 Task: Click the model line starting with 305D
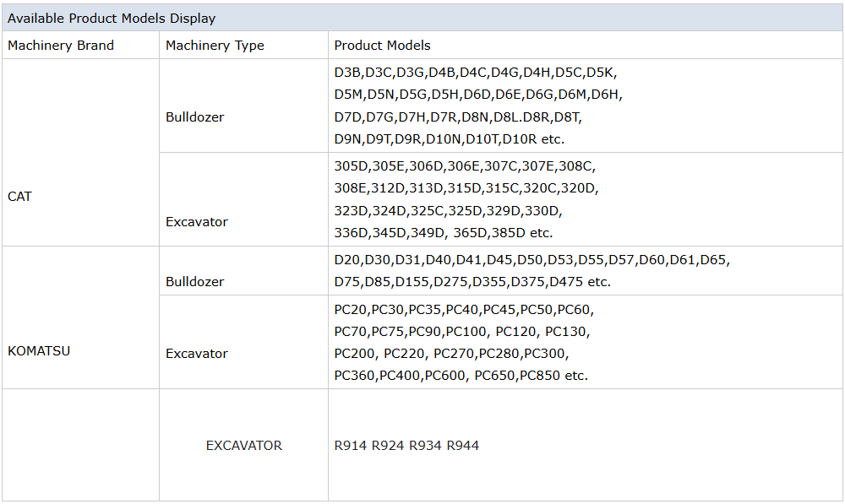click(x=464, y=166)
